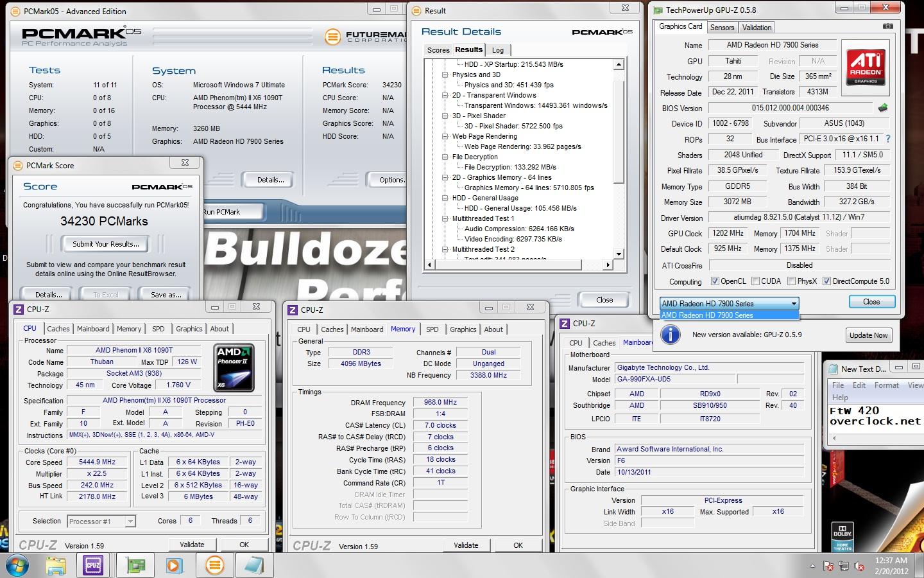Toggle the DirectCompute 5.0 checkbox
This screenshot has height=578, width=924.
827,281
